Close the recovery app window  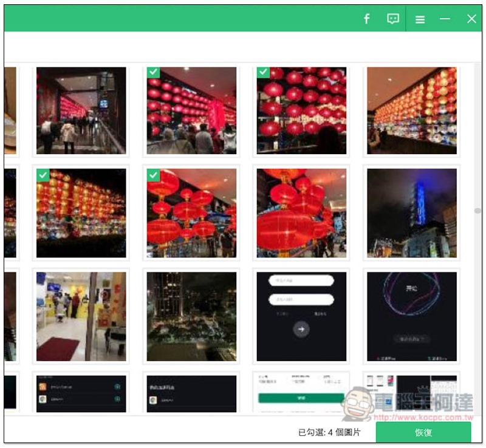[471, 19]
